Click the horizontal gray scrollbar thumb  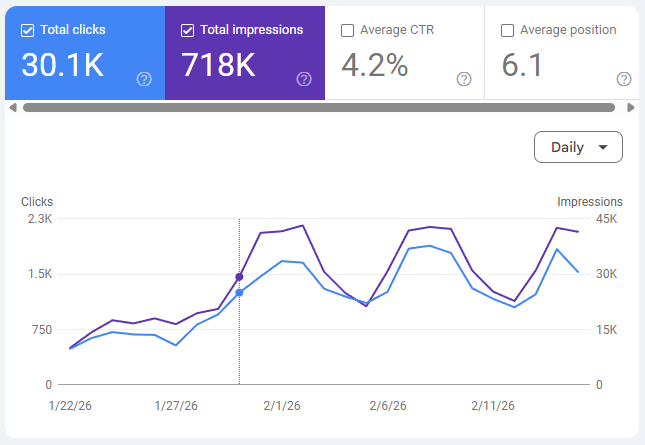click(319, 108)
